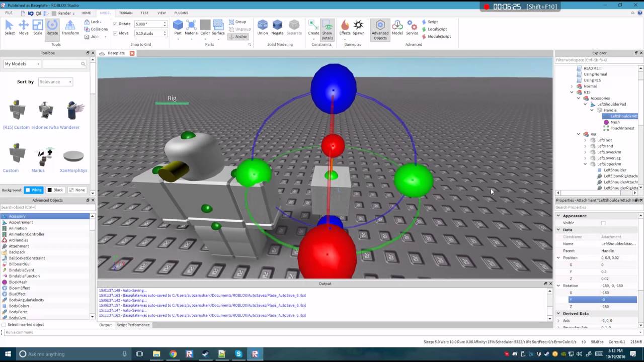The image size is (644, 362).
Task: Close the Baseplate document tab
Action: coord(132,53)
